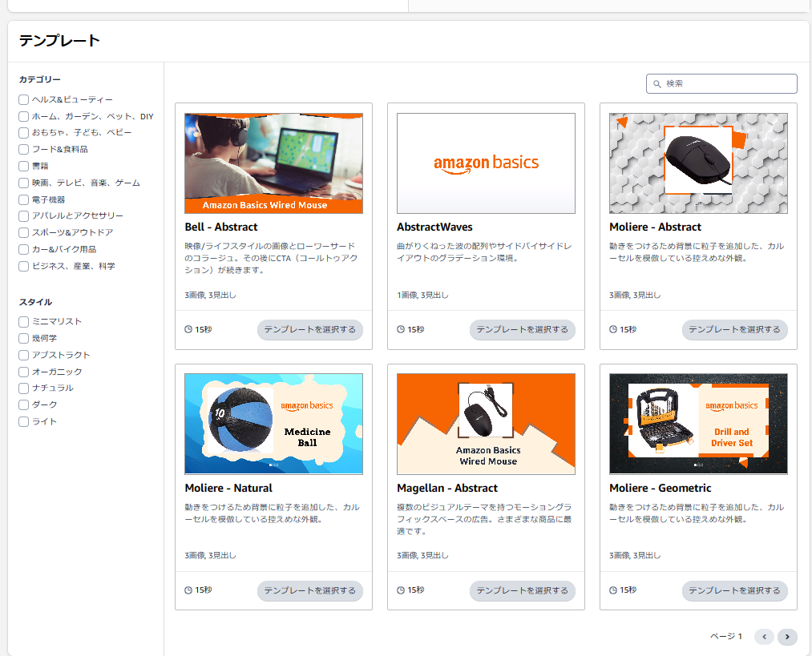Screen dimensions: 812x656
Task: Enable the オーガニック style filter
Action: point(23,372)
